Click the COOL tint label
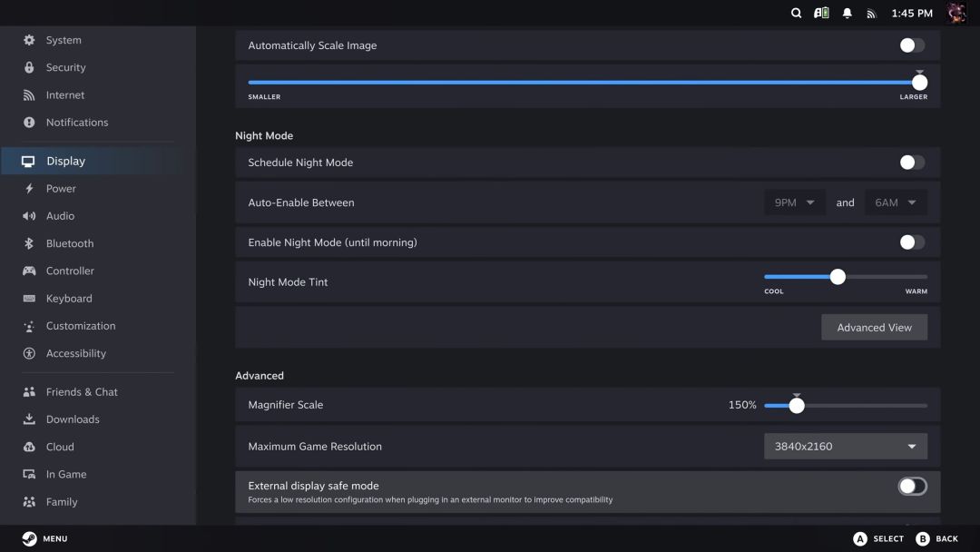Image resolution: width=980 pixels, height=552 pixels. [x=774, y=291]
